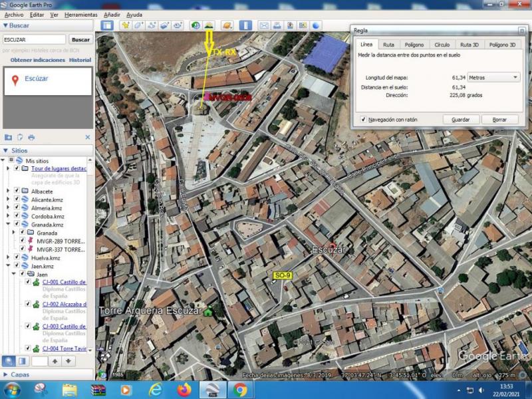Uncheck the Albacete folder checkbox
This screenshot has width=532, height=399.
click(x=17, y=190)
